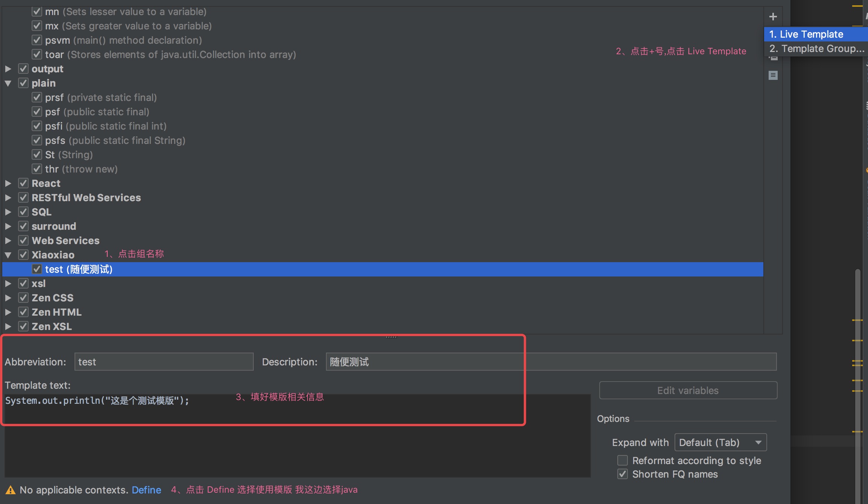
Task: Click the Edit variables button
Action: 688,390
